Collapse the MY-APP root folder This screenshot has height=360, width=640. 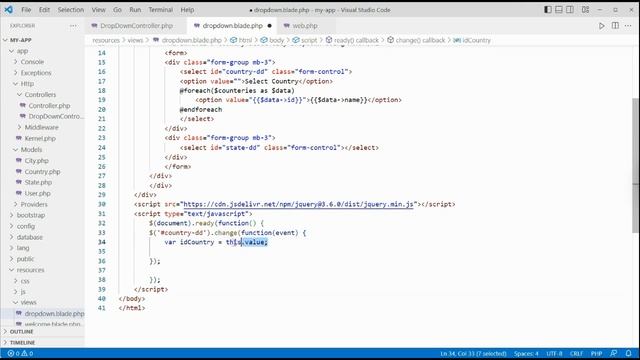[42, 40]
